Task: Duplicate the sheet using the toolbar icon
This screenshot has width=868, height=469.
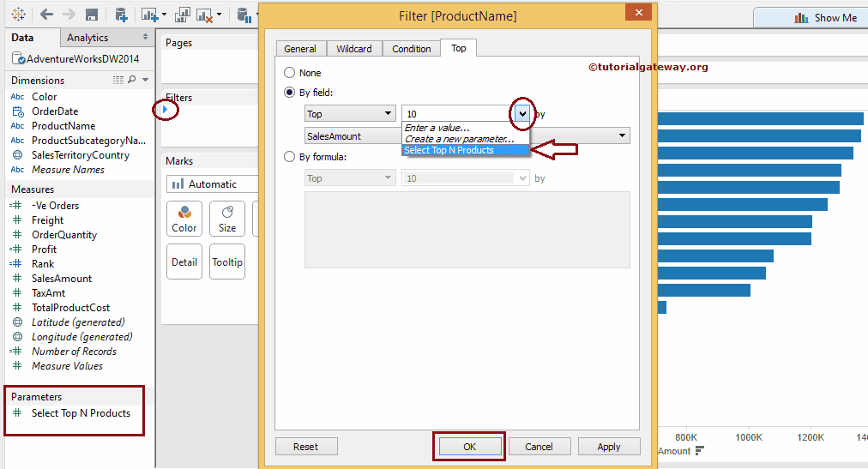Action: click(x=182, y=15)
